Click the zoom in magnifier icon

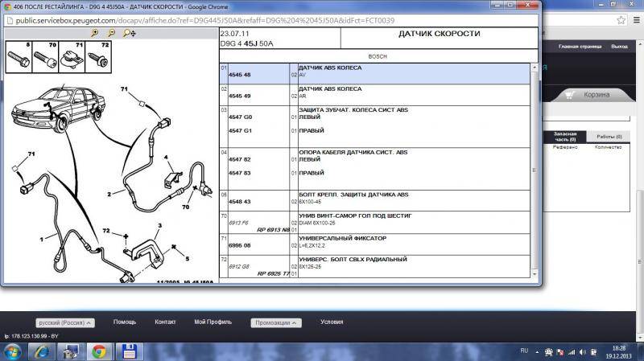(96, 33)
